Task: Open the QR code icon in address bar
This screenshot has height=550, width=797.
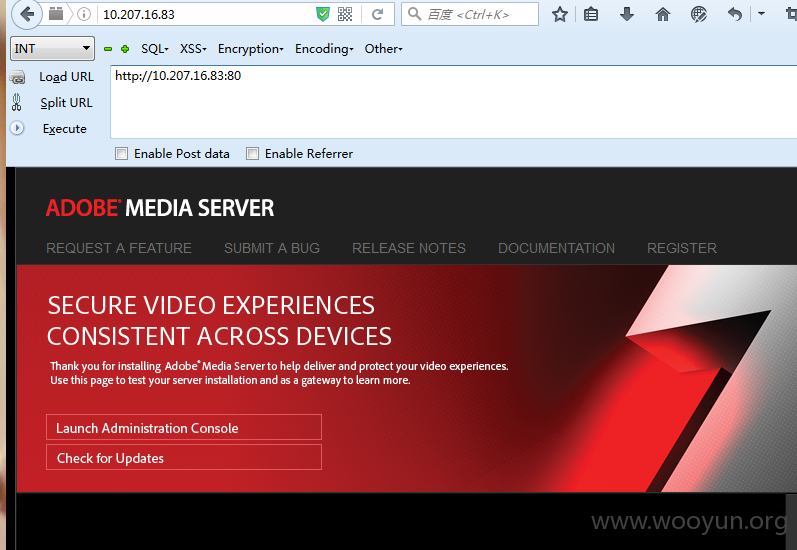Action: tap(345, 14)
